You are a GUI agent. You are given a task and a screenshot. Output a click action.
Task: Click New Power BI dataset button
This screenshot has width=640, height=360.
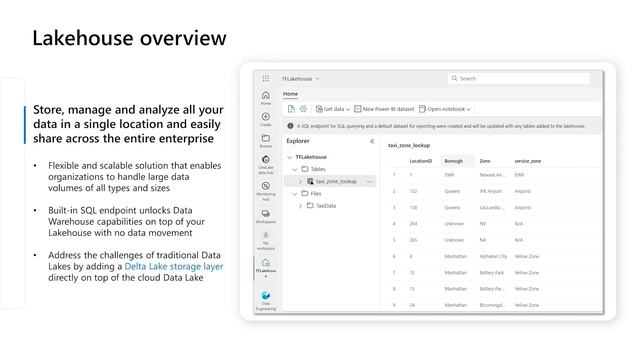click(384, 109)
